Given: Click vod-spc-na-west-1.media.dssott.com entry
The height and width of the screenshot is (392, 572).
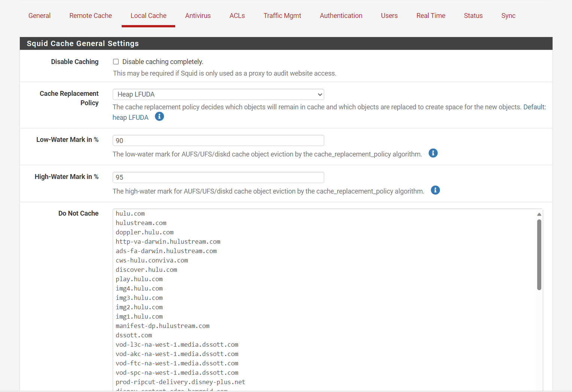Looking at the screenshot, I should pyautogui.click(x=177, y=373).
